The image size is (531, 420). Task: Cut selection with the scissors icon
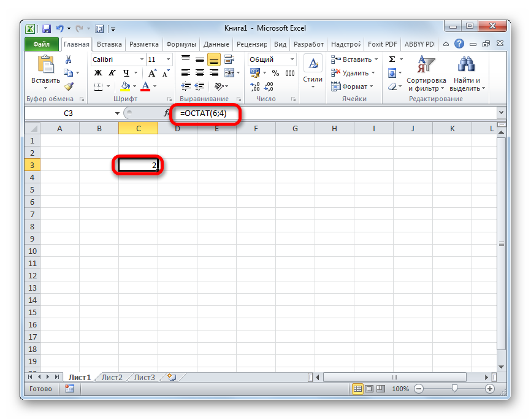pyautogui.click(x=69, y=60)
